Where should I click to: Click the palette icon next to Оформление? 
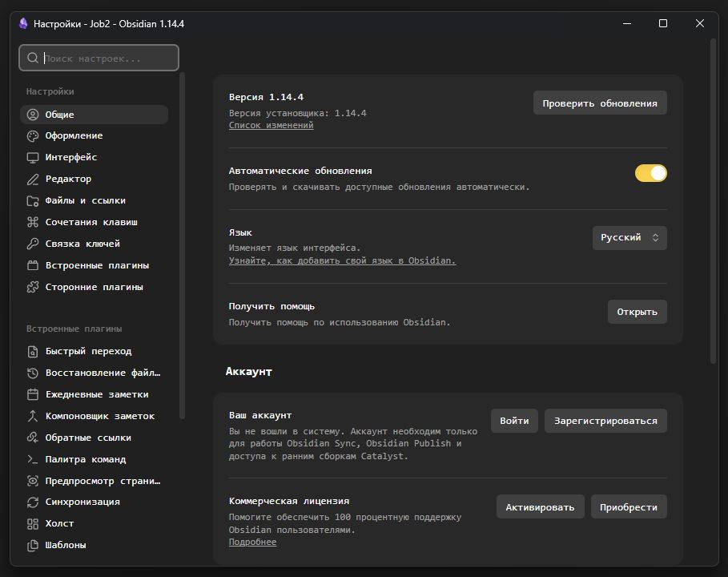pos(33,136)
